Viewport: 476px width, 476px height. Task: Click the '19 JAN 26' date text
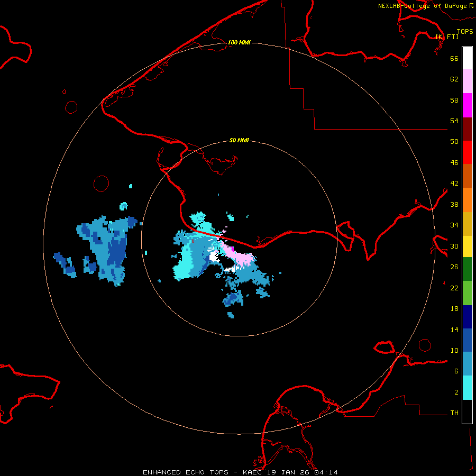[288, 472]
